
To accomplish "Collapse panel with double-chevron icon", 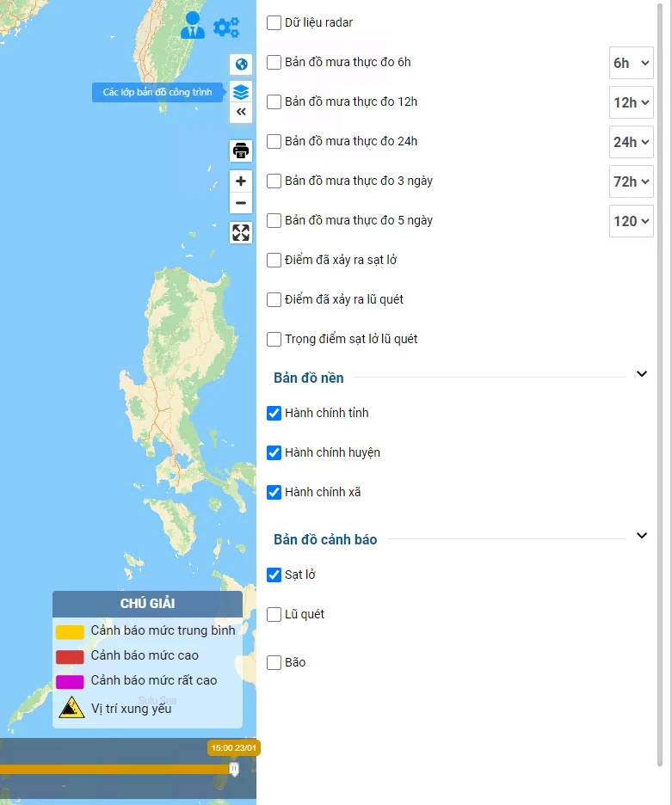I will (241, 113).
